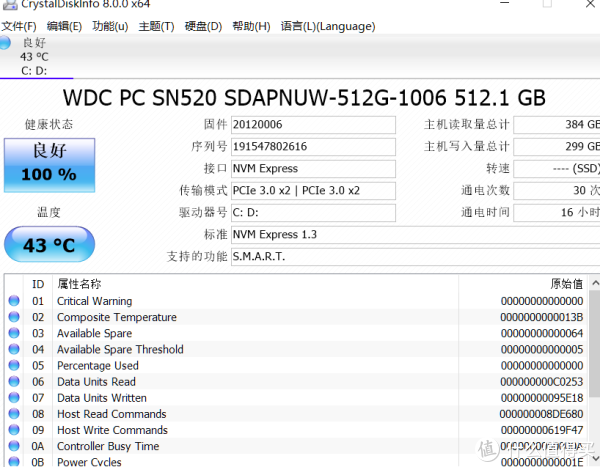
Task: Select the Critical Warning attribute name
Action: (95, 301)
